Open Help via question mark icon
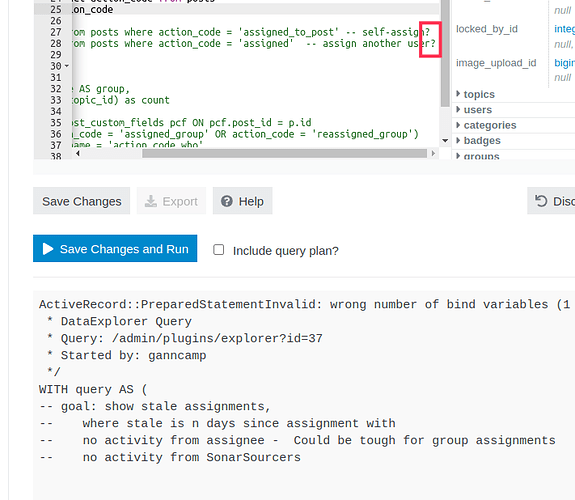Screen dimensions: 575x500 pyautogui.click(x=227, y=201)
